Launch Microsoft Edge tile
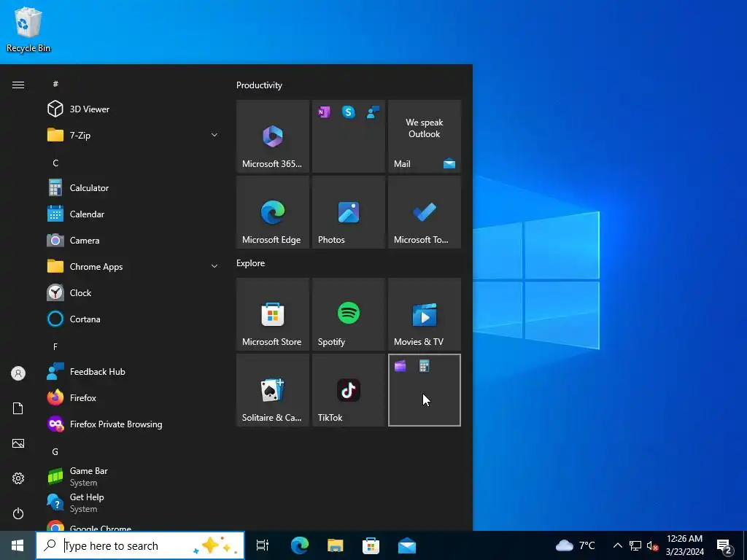747x560 pixels. point(273,212)
